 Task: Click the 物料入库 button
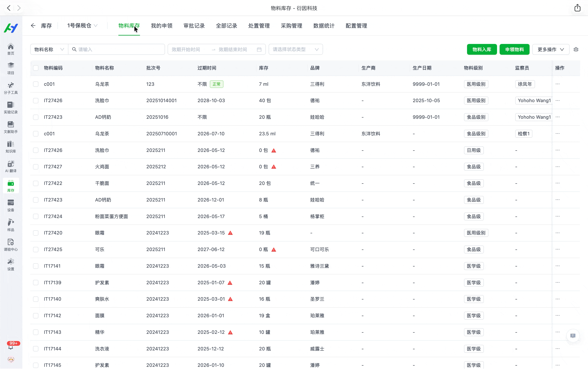[482, 49]
